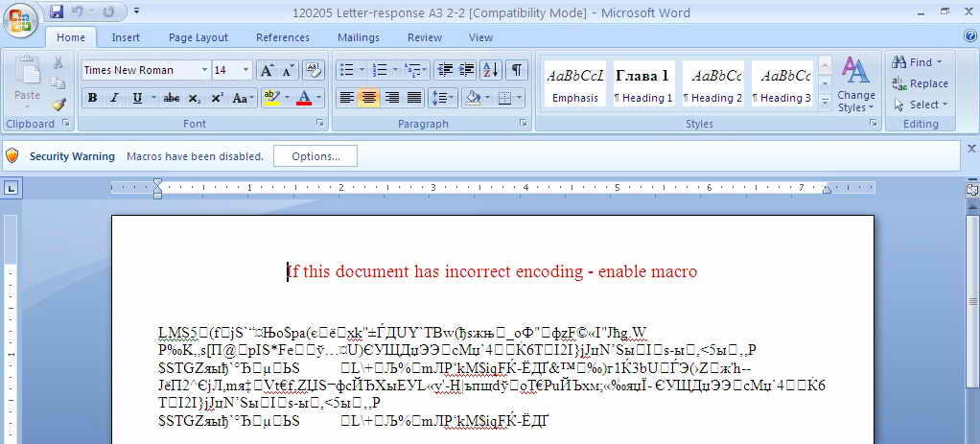Justify the paragraph text

[413, 98]
